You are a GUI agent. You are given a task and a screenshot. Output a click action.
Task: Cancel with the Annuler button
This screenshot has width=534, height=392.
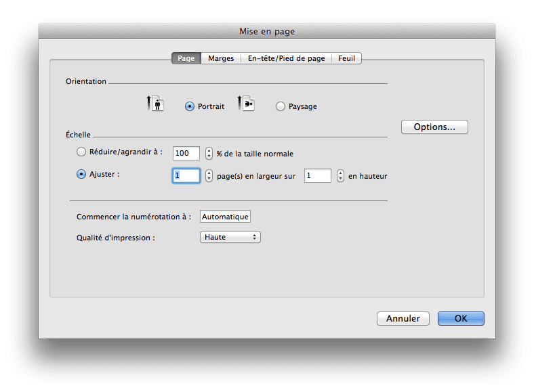[x=403, y=318]
